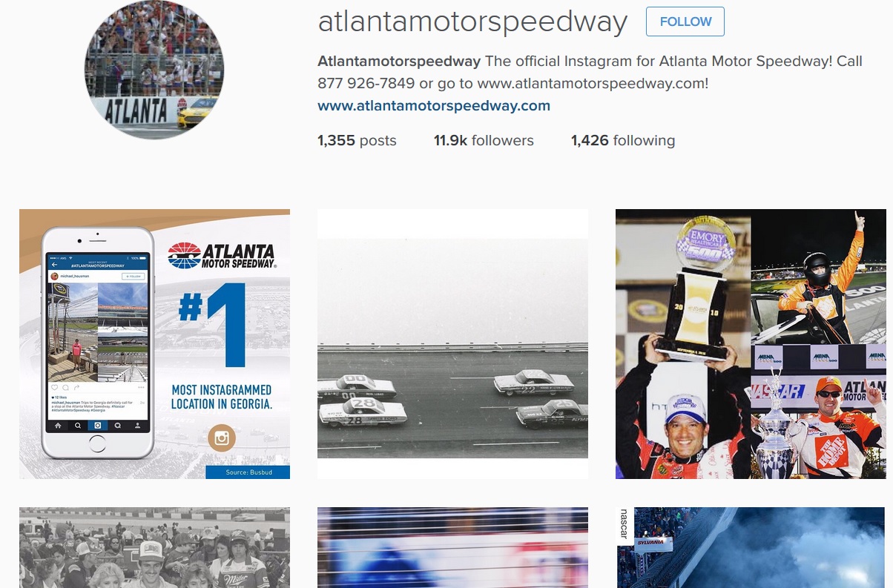Screen dimensions: 893x588
Task: Open the black-and-white vintage race cars post
Action: tap(452, 344)
